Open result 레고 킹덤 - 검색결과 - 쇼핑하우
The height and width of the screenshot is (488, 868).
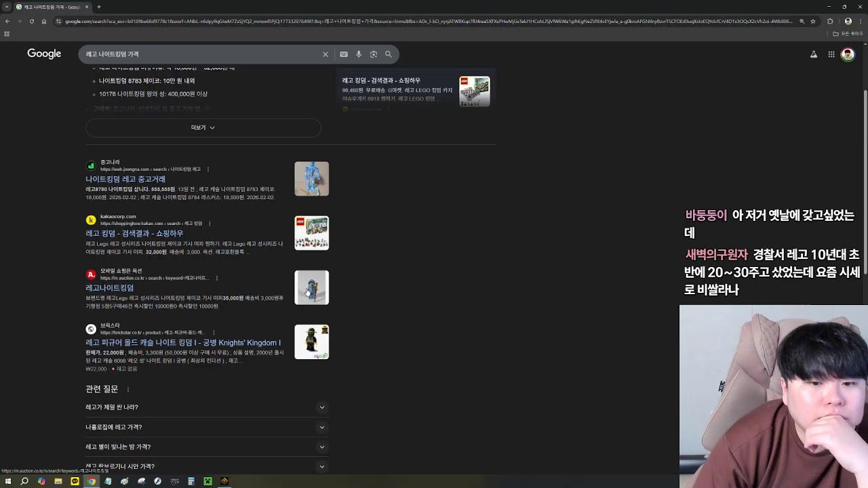click(134, 234)
